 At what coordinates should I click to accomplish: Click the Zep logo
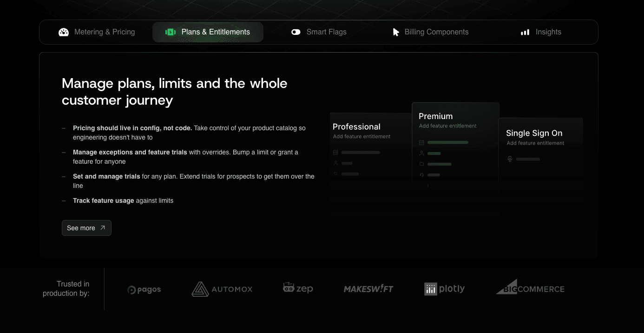pos(298,288)
